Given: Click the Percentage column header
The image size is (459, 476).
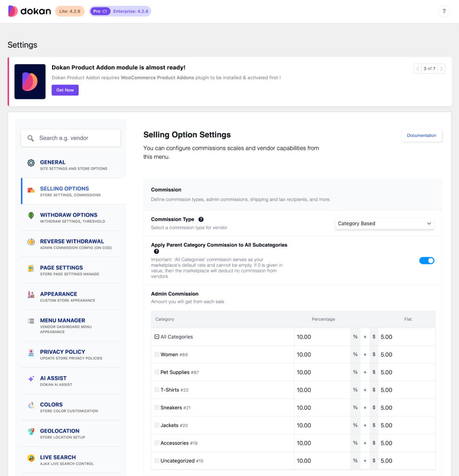Looking at the screenshot, I should coord(323,319).
